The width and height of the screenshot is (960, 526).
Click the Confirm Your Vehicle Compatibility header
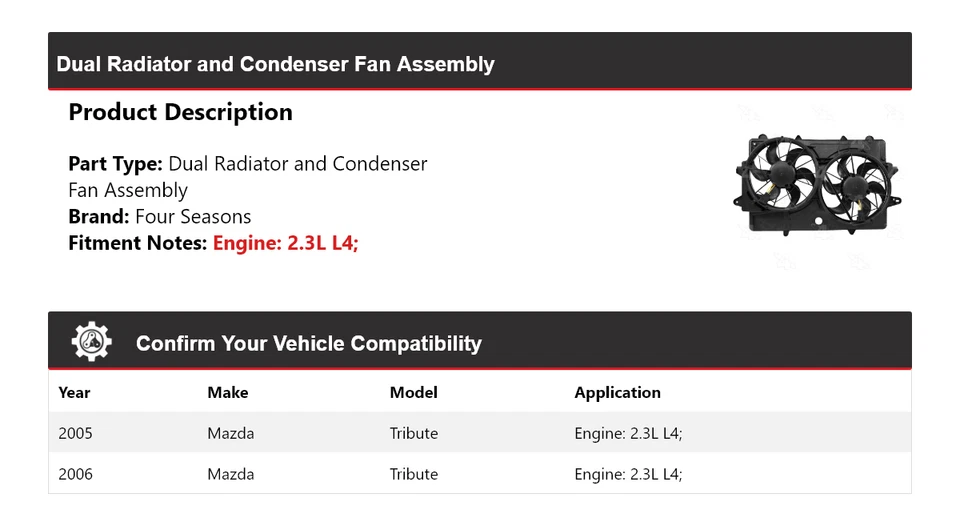click(308, 343)
